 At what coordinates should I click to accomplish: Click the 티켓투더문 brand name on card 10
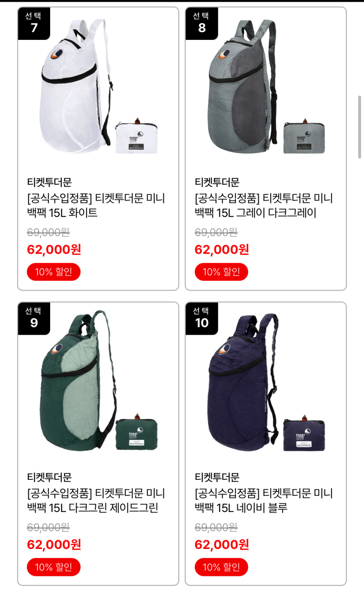pos(217,477)
